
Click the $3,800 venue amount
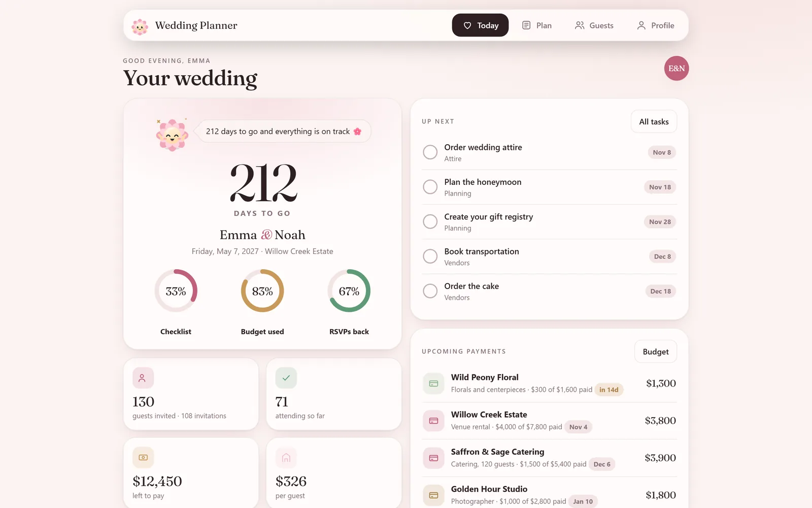coord(660,421)
